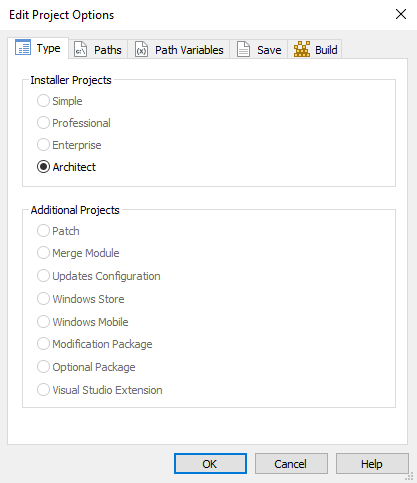417x483 pixels.
Task: Click the Save tab document icon
Action: (243, 49)
